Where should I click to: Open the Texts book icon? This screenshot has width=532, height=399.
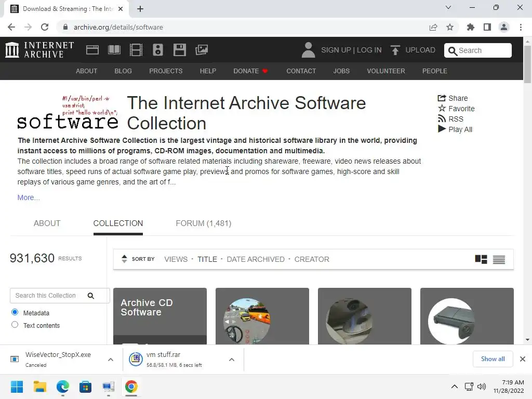[x=114, y=50]
